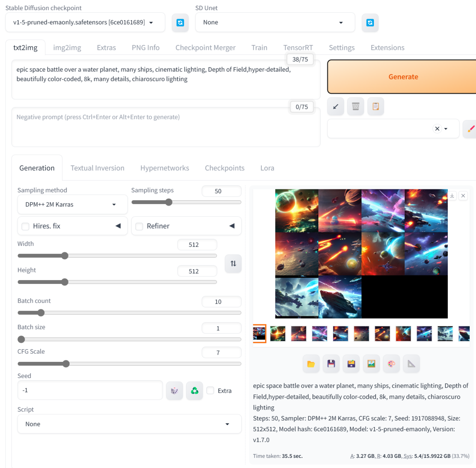The image size is (476, 468).
Task: Randomize seed with the dice icon
Action: pyautogui.click(x=175, y=391)
